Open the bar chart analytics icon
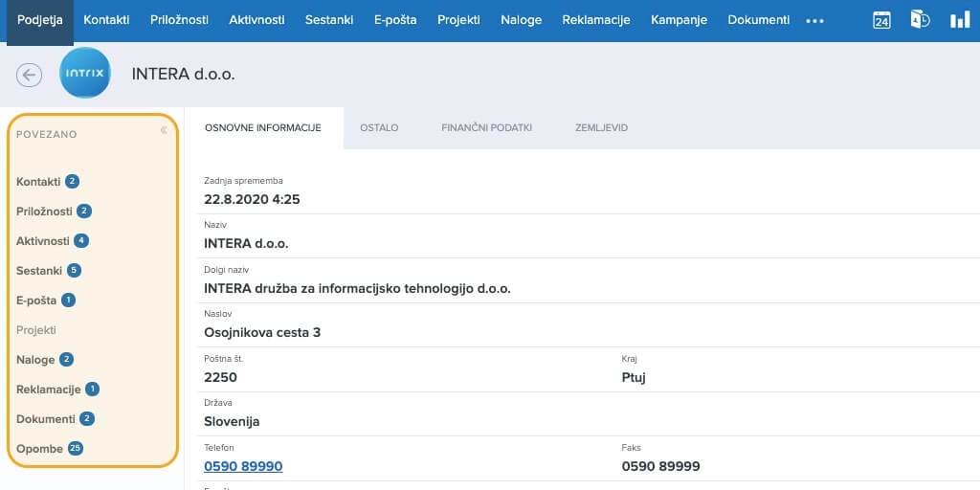Viewport: 980px width, 490px height. click(960, 20)
